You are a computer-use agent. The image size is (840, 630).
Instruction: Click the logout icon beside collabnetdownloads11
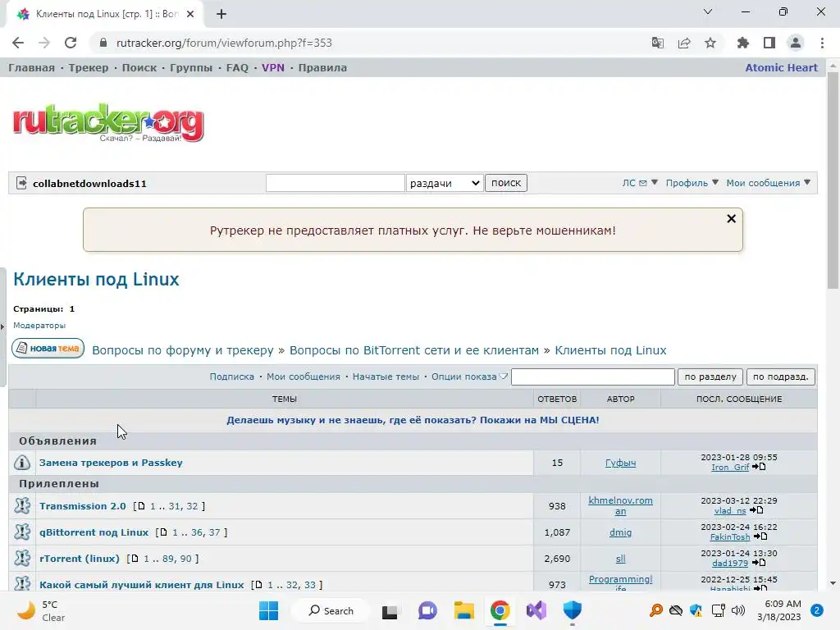tap(21, 183)
